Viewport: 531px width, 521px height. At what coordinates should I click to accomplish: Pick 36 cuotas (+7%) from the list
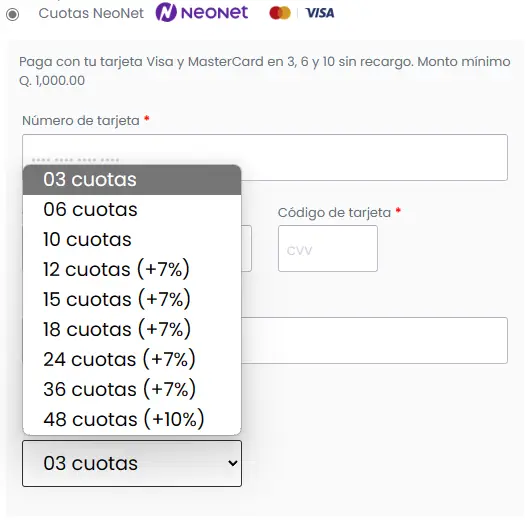[x=132, y=389]
